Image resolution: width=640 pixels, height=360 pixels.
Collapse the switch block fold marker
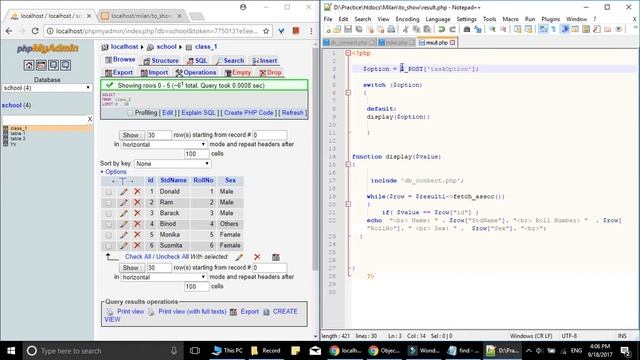pyautogui.click(x=348, y=93)
